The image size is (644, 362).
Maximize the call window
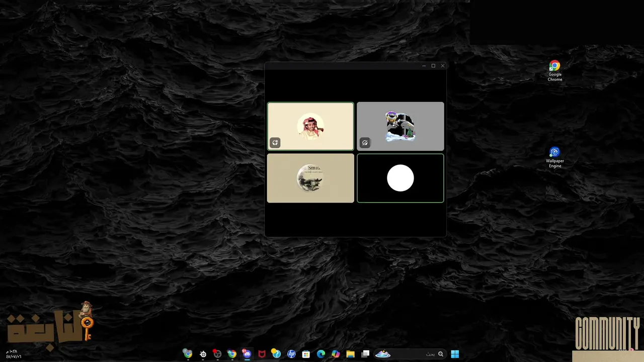433,66
